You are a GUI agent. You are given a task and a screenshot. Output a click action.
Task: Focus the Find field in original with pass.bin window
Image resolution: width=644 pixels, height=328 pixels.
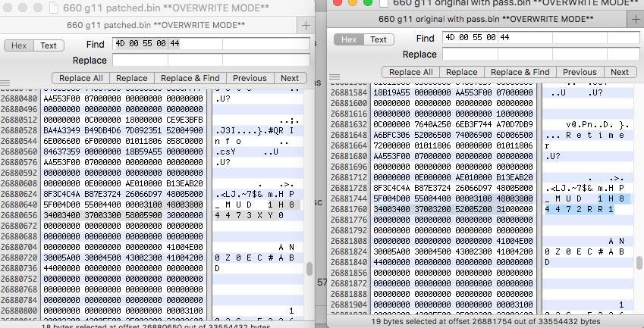point(542,38)
